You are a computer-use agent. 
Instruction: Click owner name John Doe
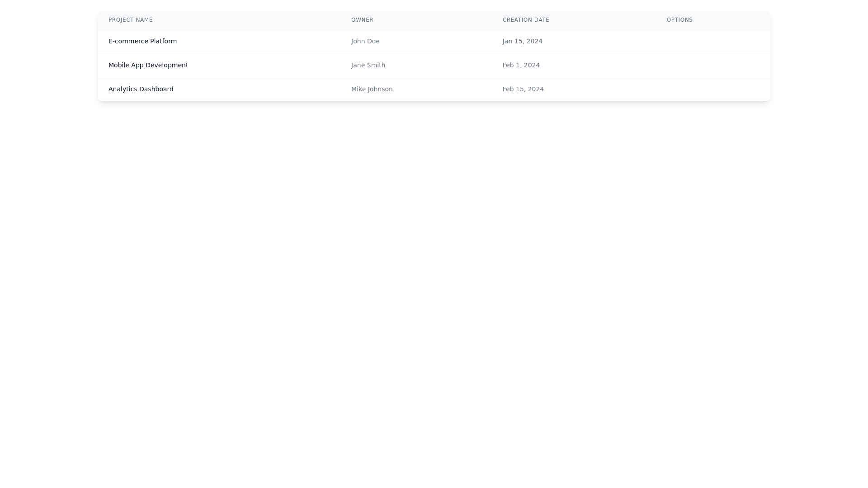click(x=365, y=41)
